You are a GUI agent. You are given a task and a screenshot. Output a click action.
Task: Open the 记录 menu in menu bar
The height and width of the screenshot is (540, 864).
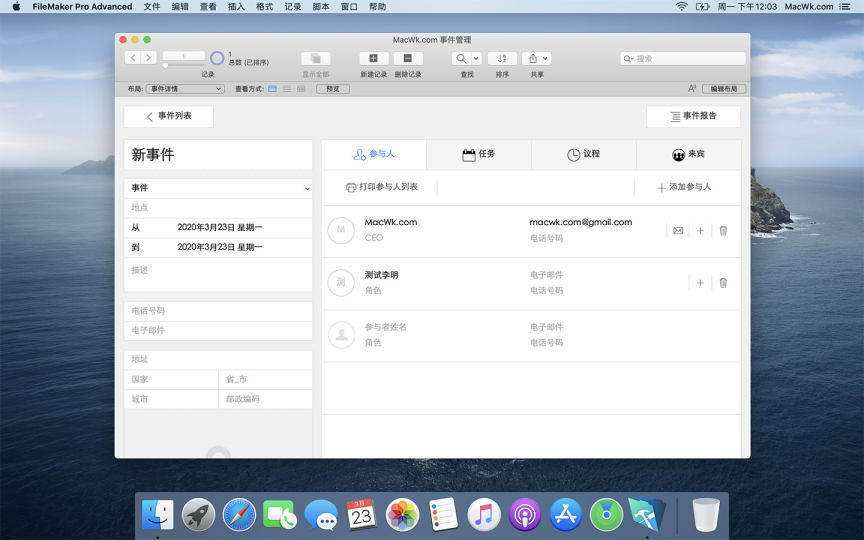[292, 7]
